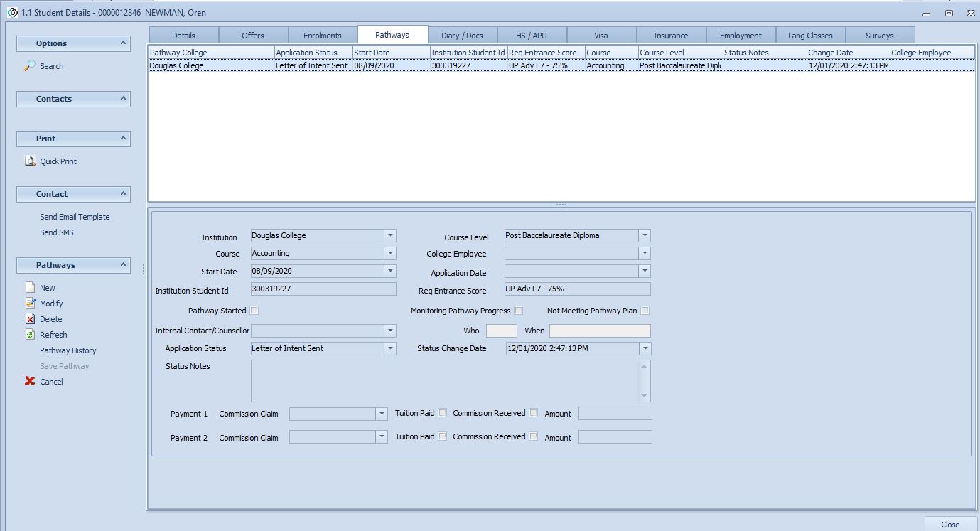Open the Visa tab
This screenshot has width=980, height=531.
coord(600,36)
